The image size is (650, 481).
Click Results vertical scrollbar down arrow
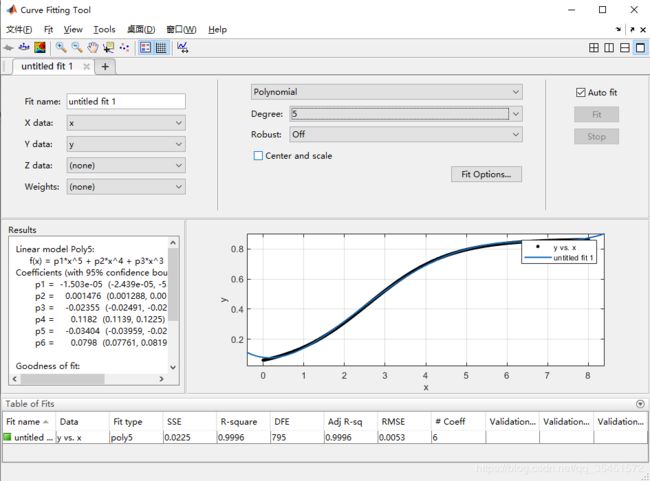click(x=173, y=367)
